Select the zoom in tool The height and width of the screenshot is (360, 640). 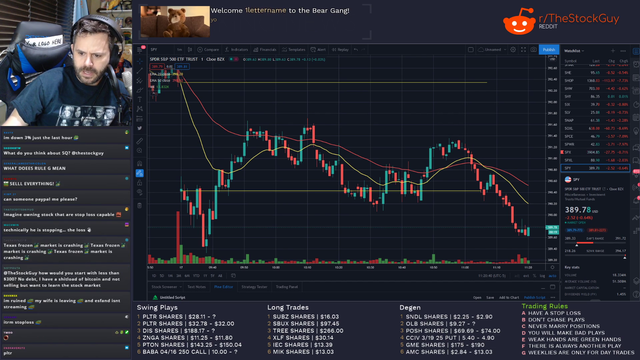click(x=140, y=150)
